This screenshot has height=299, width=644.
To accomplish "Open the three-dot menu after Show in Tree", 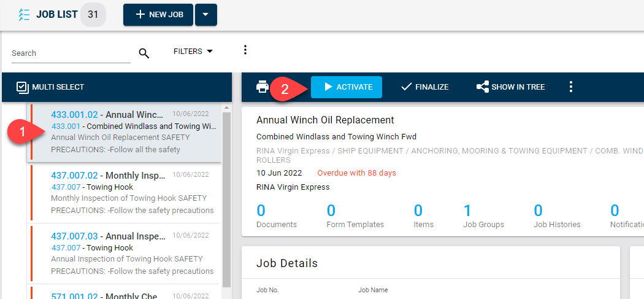I will tap(570, 87).
